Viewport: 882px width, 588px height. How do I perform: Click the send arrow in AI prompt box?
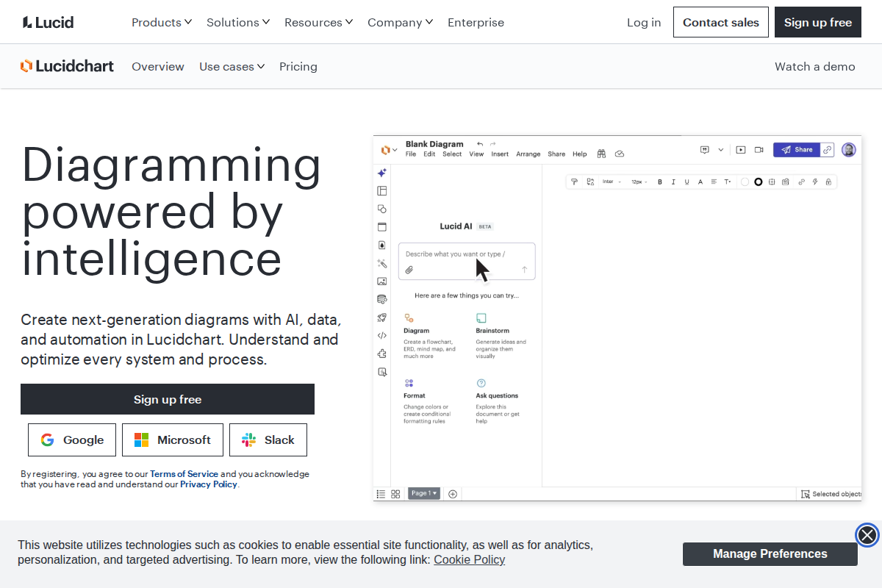tap(524, 270)
